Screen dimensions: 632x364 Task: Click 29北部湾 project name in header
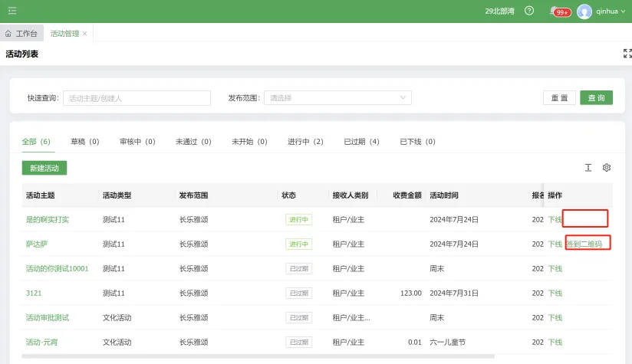click(499, 11)
